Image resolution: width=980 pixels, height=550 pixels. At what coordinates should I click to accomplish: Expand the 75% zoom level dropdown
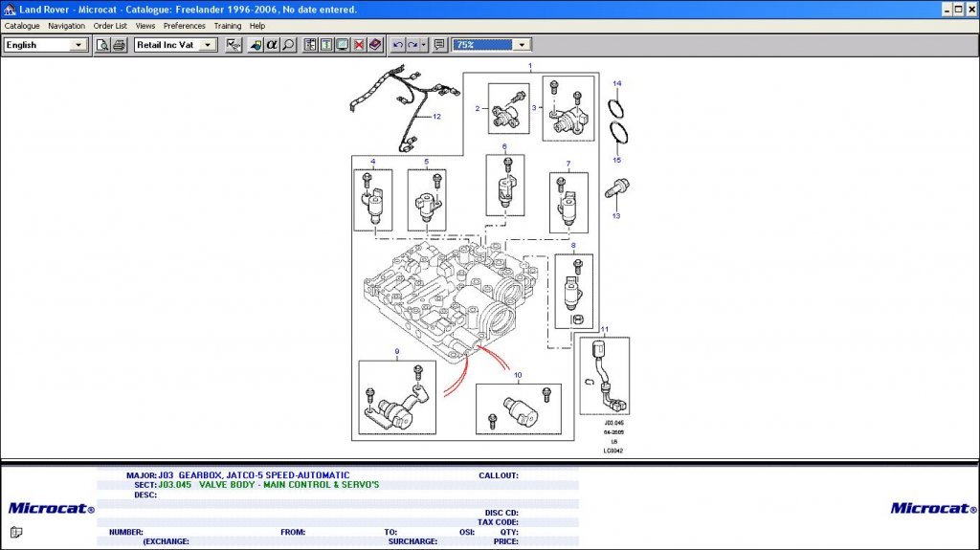click(522, 45)
